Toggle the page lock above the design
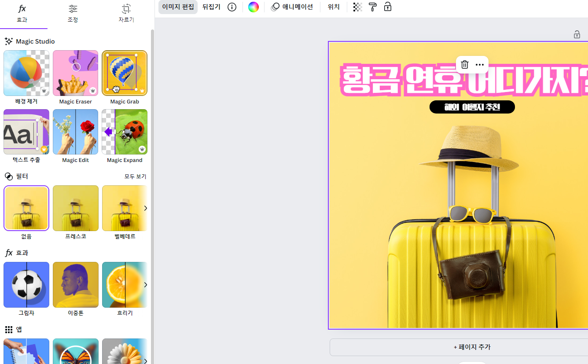This screenshot has width=588, height=364. coord(577,34)
